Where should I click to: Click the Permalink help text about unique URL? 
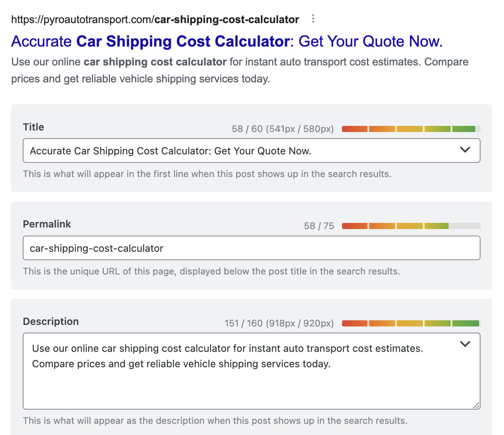coord(212,271)
